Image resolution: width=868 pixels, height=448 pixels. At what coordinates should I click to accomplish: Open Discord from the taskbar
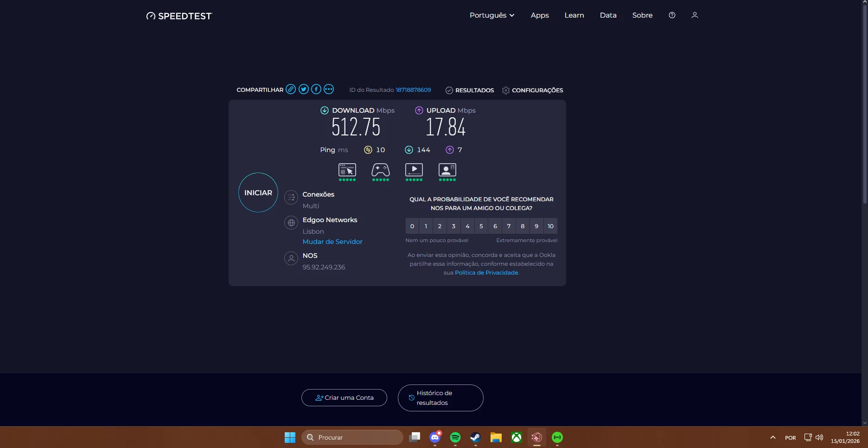click(x=435, y=437)
